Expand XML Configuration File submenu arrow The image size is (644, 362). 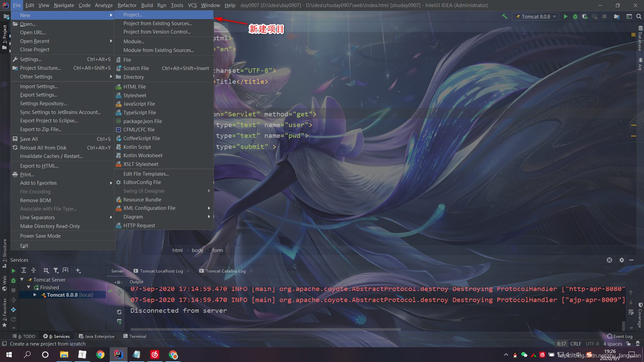pos(209,208)
